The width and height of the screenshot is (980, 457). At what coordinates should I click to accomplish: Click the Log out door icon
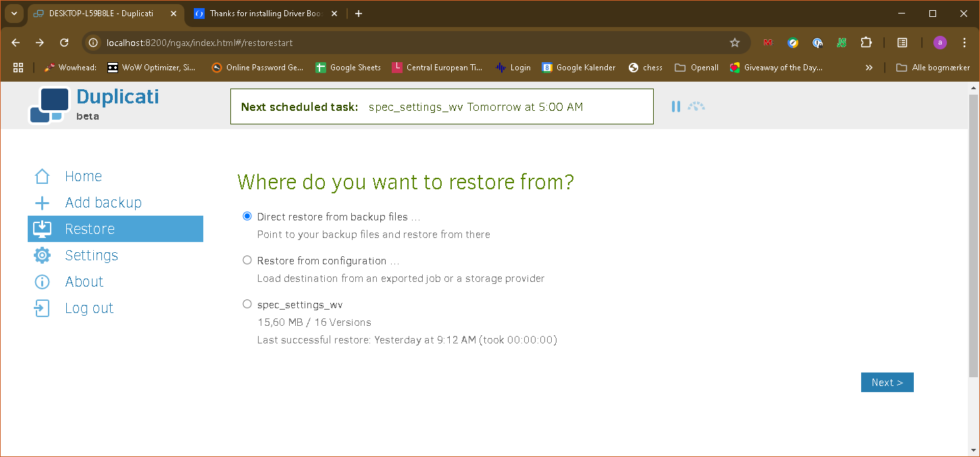[42, 308]
